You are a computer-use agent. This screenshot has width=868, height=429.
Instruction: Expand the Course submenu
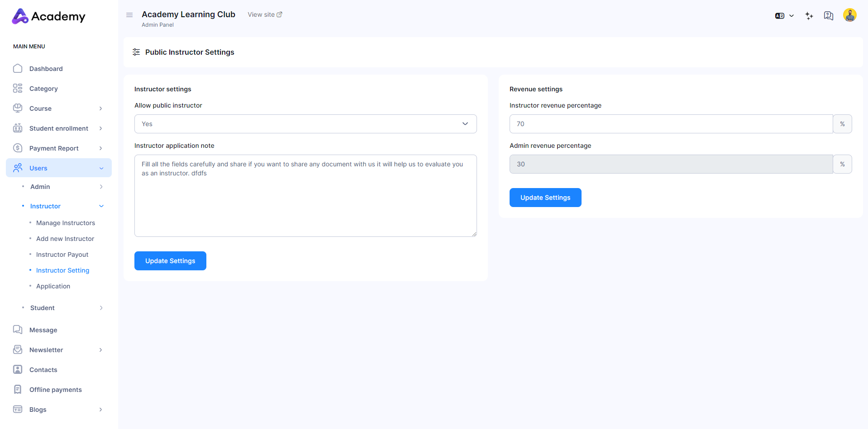pyautogui.click(x=100, y=108)
